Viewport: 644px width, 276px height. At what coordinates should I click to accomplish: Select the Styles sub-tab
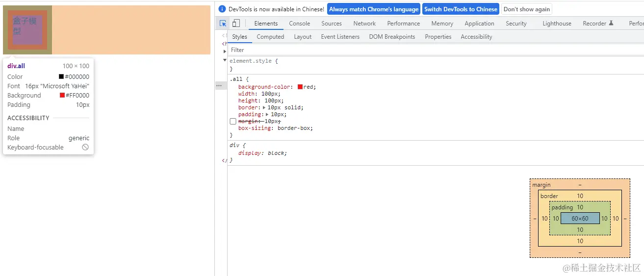[x=240, y=37]
